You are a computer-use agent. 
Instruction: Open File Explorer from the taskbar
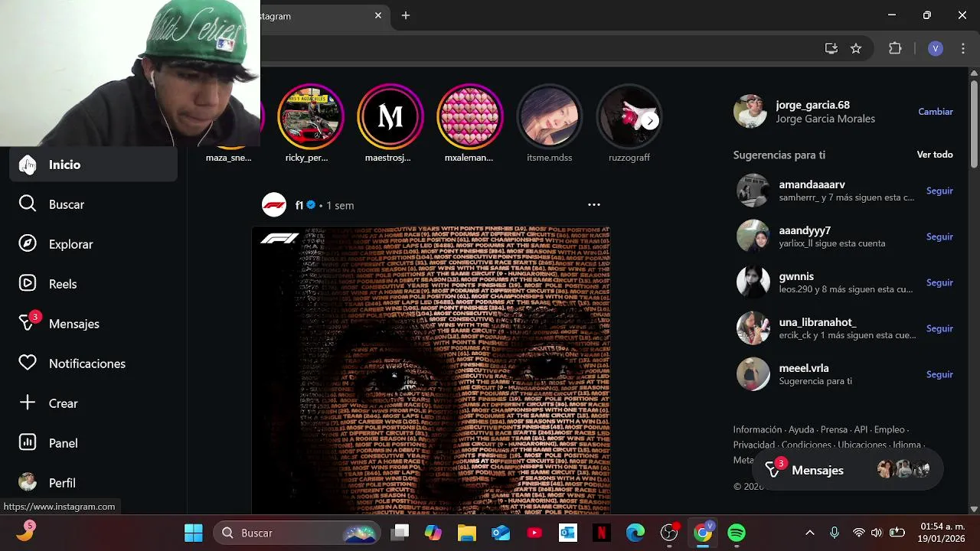pyautogui.click(x=467, y=533)
